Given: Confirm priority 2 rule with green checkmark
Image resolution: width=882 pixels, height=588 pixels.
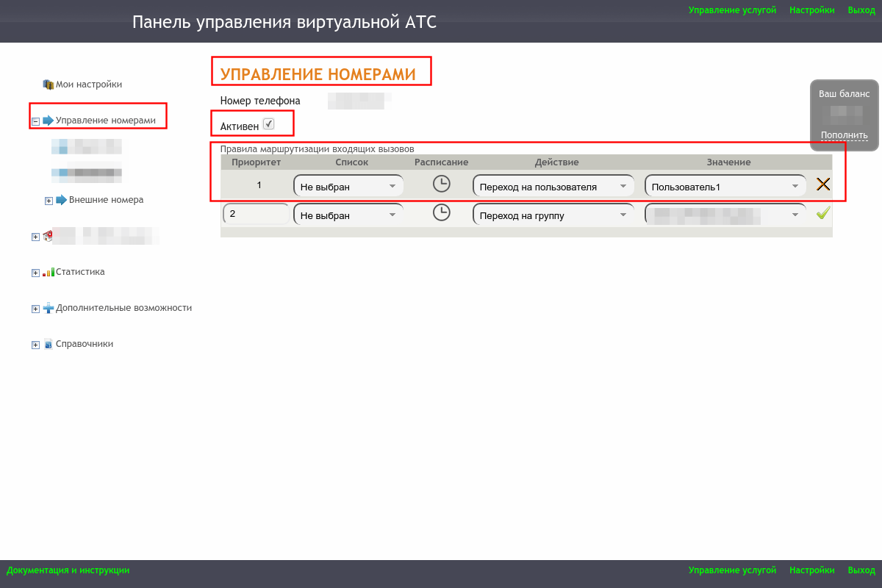Looking at the screenshot, I should pyautogui.click(x=823, y=213).
